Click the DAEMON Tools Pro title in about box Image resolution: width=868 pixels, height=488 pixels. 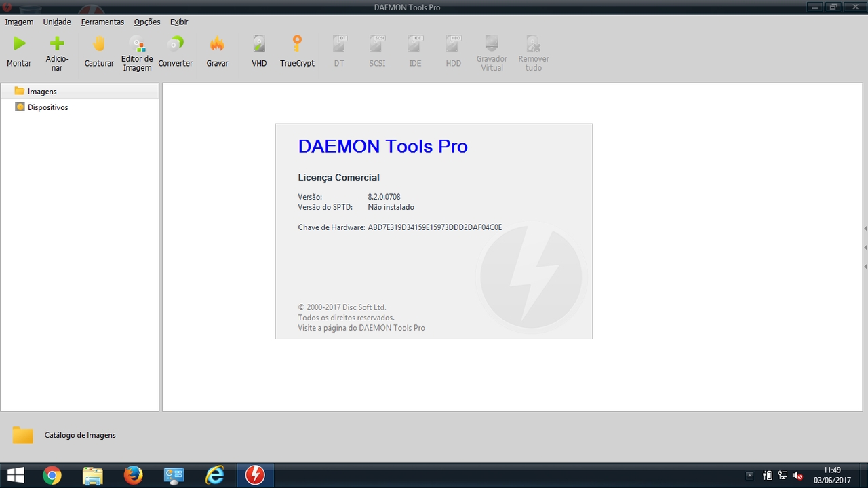click(x=382, y=146)
